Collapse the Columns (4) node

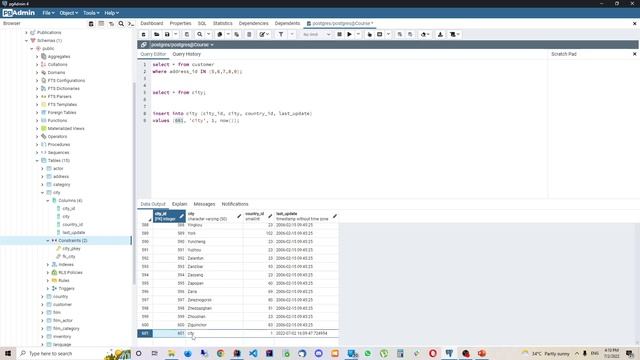click(x=48, y=201)
